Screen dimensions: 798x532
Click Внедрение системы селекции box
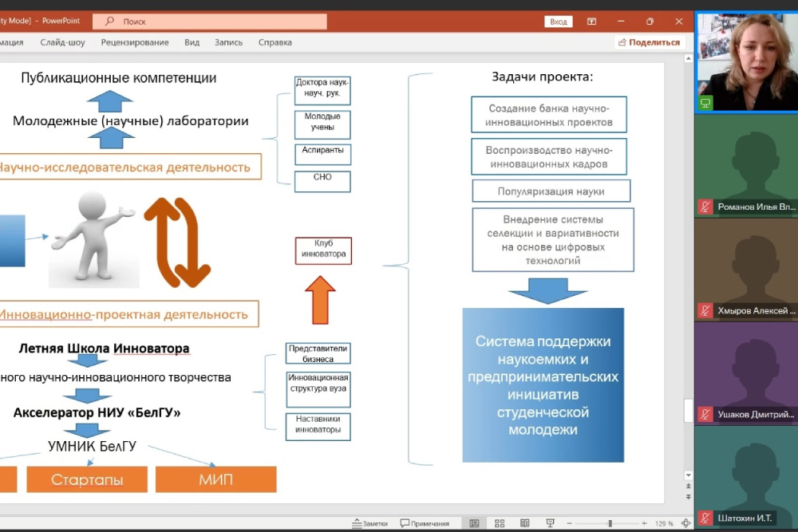click(553, 239)
